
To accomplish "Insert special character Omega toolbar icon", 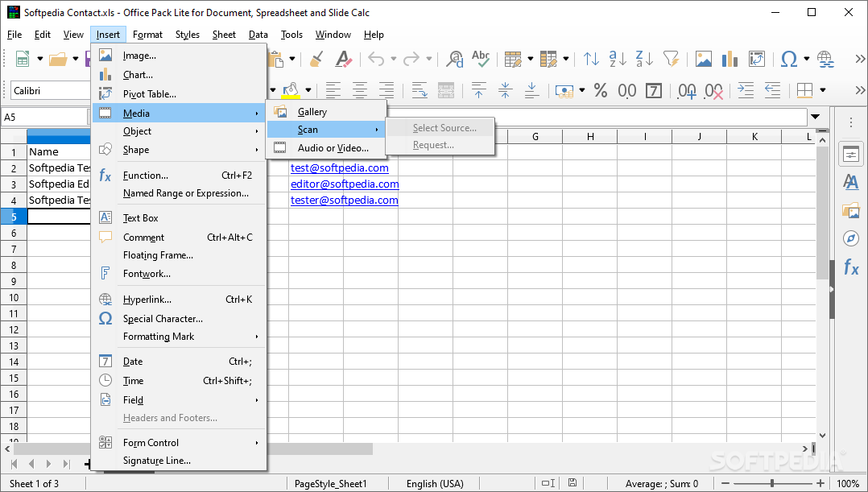I will click(x=789, y=59).
